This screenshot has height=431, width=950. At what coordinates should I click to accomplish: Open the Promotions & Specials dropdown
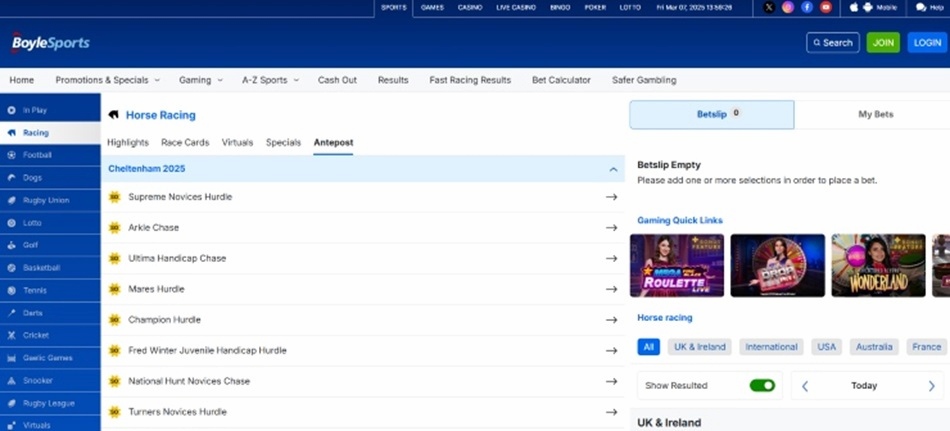coord(108,80)
